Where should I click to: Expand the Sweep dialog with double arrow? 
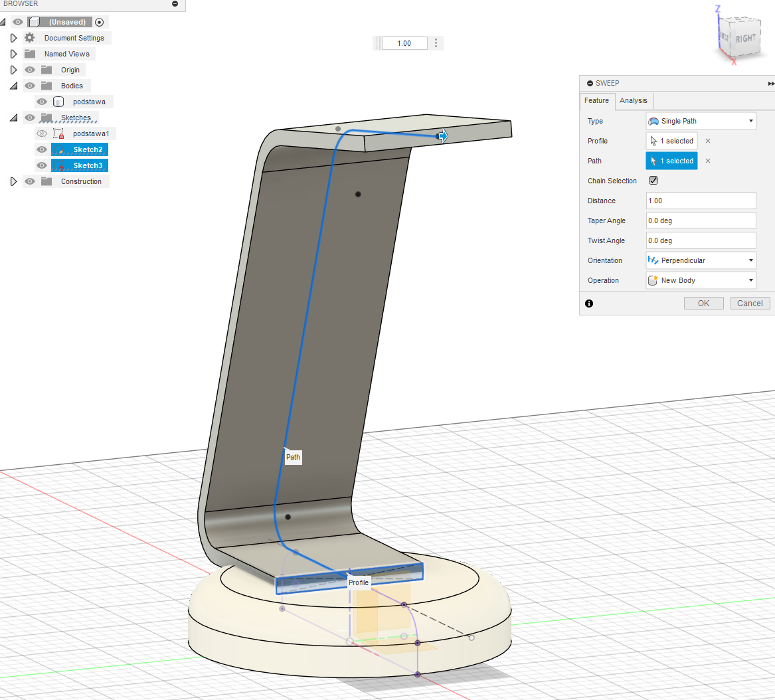pyautogui.click(x=770, y=84)
